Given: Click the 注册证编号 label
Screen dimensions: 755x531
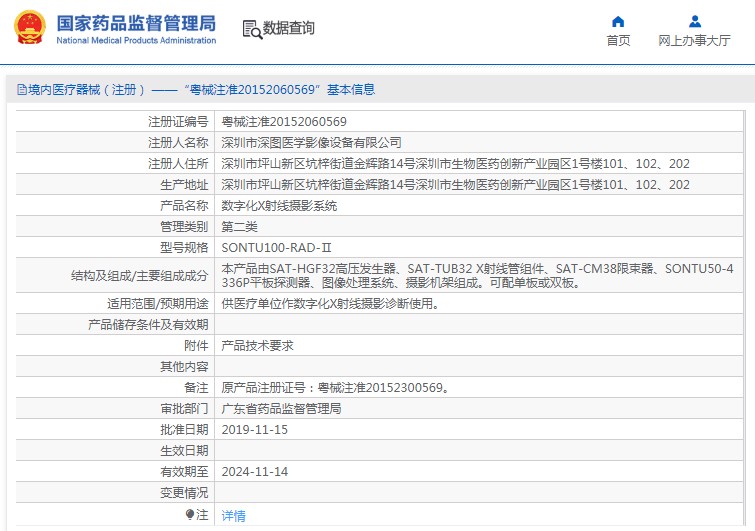Looking at the screenshot, I should (178, 122).
